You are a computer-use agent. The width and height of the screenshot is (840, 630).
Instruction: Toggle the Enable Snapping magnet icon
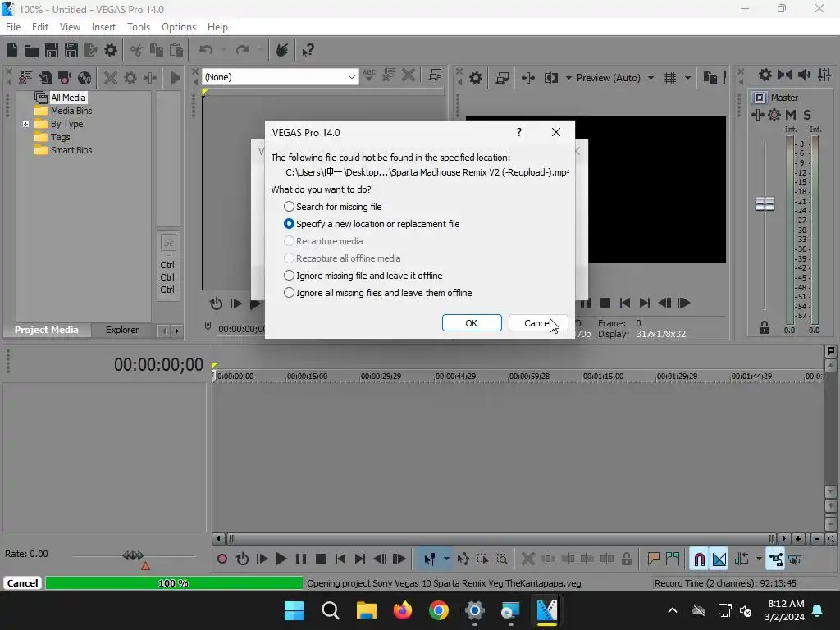[x=699, y=559]
